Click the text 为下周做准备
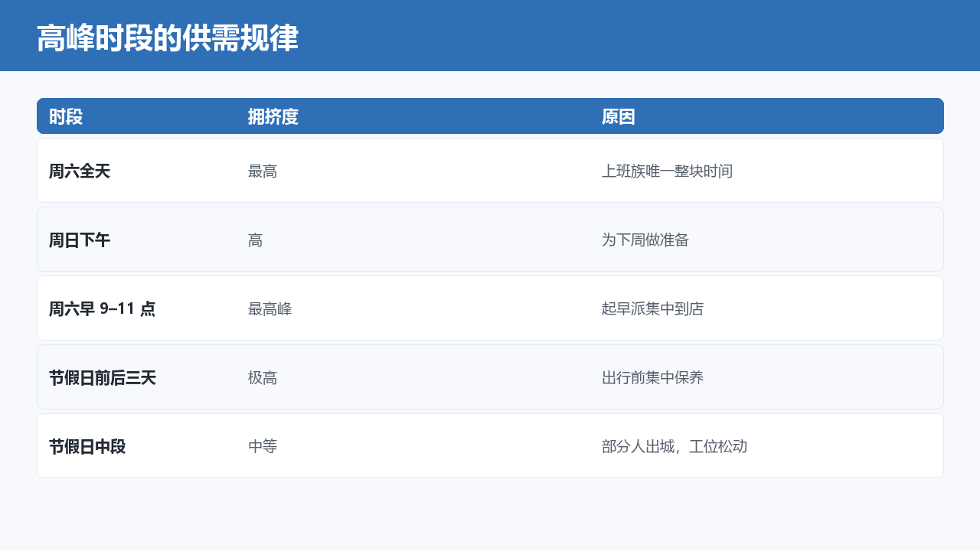The image size is (980, 551). (x=645, y=240)
